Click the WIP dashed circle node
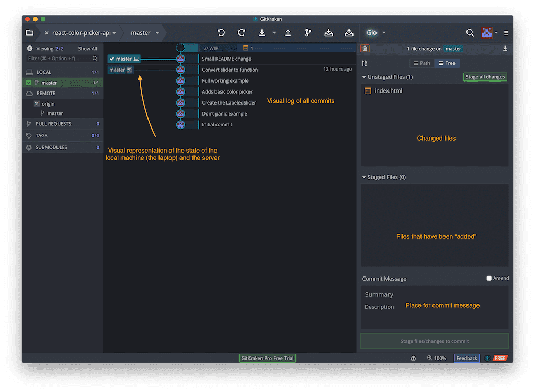The image size is (535, 392). point(180,48)
